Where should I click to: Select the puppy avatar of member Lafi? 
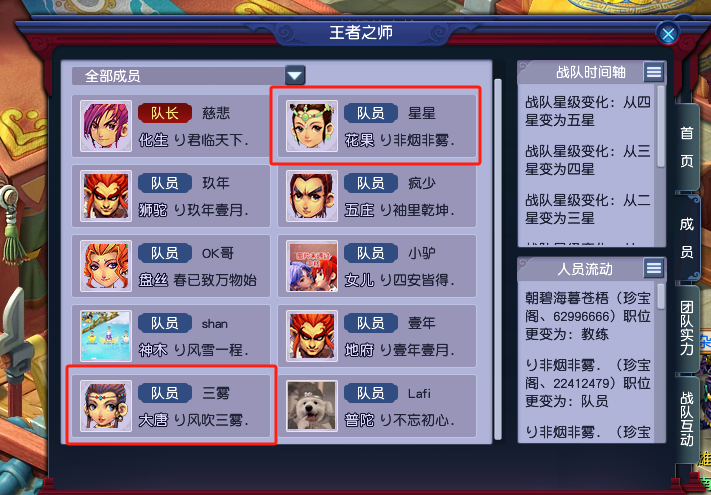(312, 406)
